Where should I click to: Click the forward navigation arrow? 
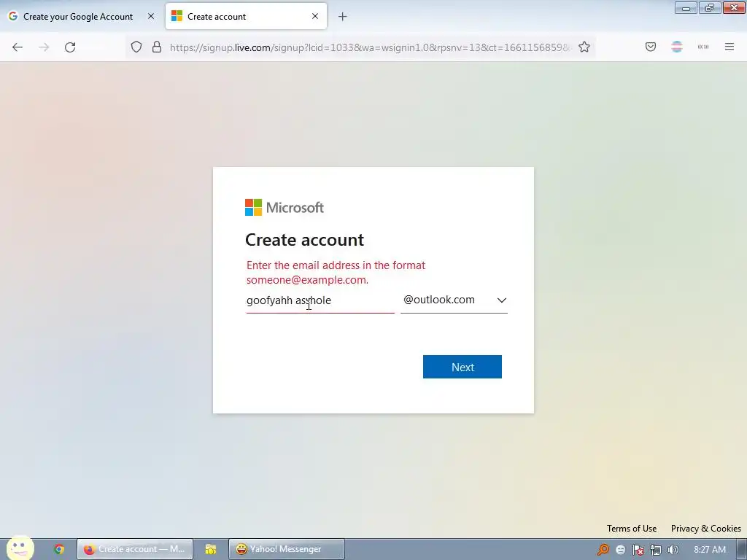click(44, 47)
